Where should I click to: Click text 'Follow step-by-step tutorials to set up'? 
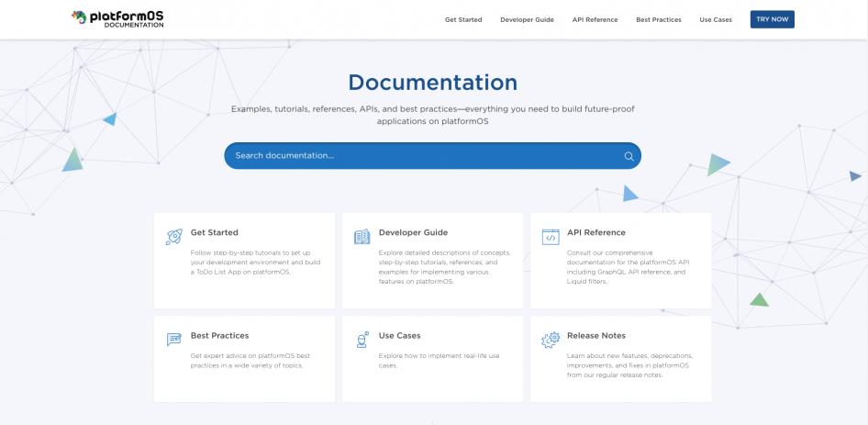tap(250, 252)
